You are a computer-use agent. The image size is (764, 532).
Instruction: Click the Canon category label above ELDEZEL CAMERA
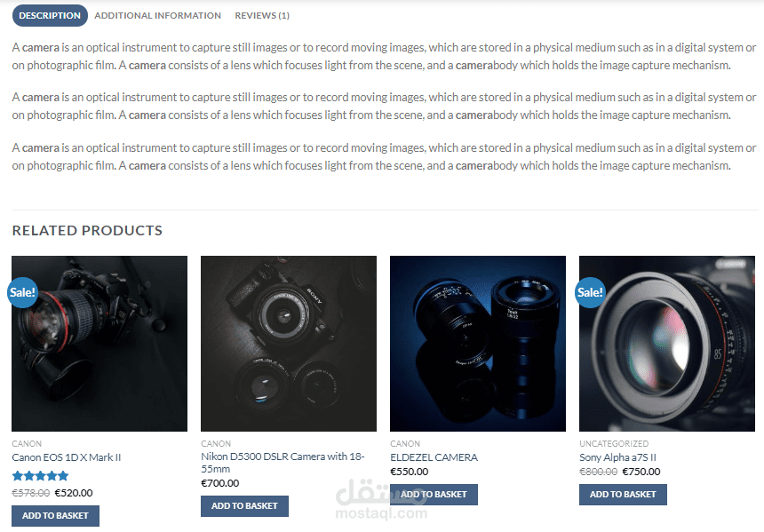tap(405, 444)
